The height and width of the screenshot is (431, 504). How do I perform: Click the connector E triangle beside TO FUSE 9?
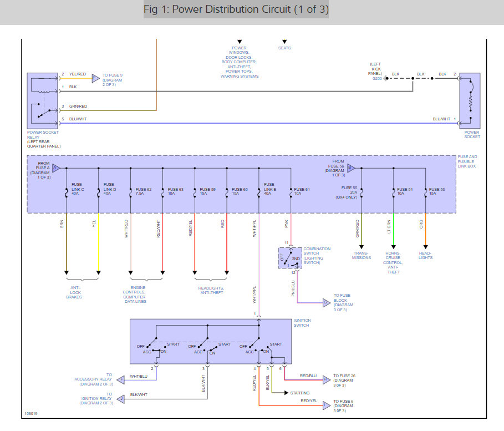pyautogui.click(x=95, y=78)
